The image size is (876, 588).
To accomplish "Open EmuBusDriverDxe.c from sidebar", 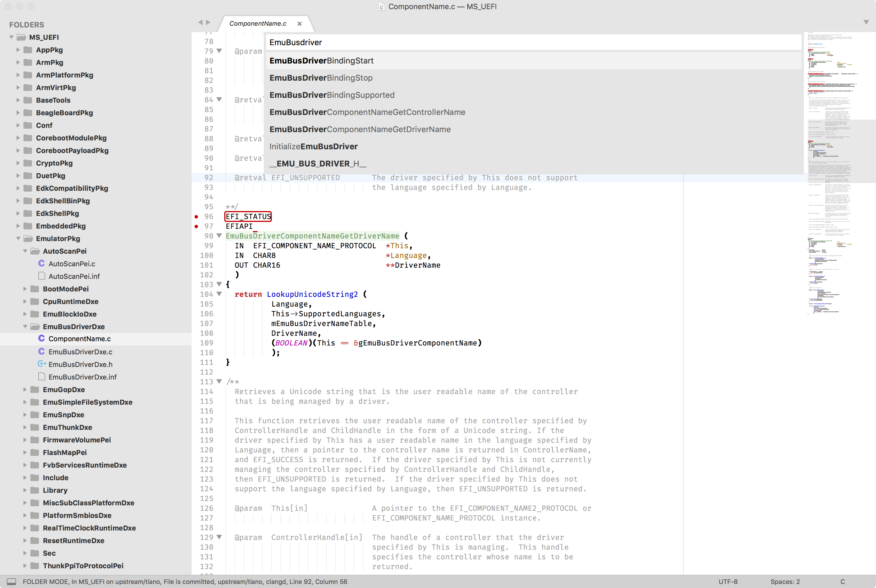I will click(x=80, y=352).
